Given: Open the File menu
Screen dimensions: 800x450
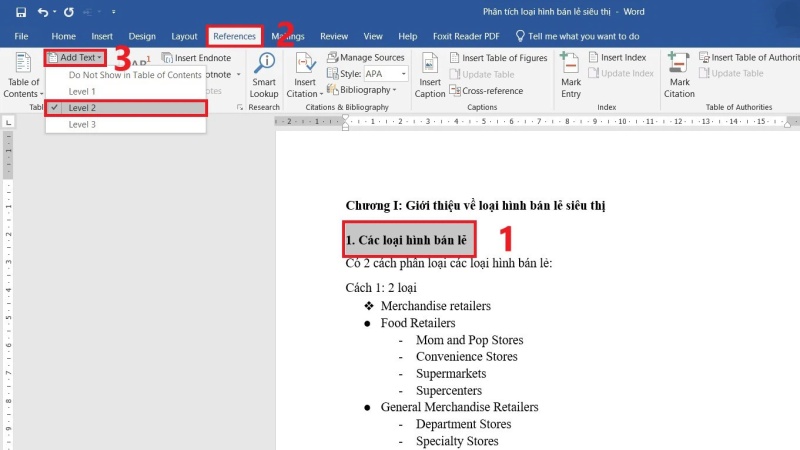Looking at the screenshot, I should pyautogui.click(x=21, y=36).
